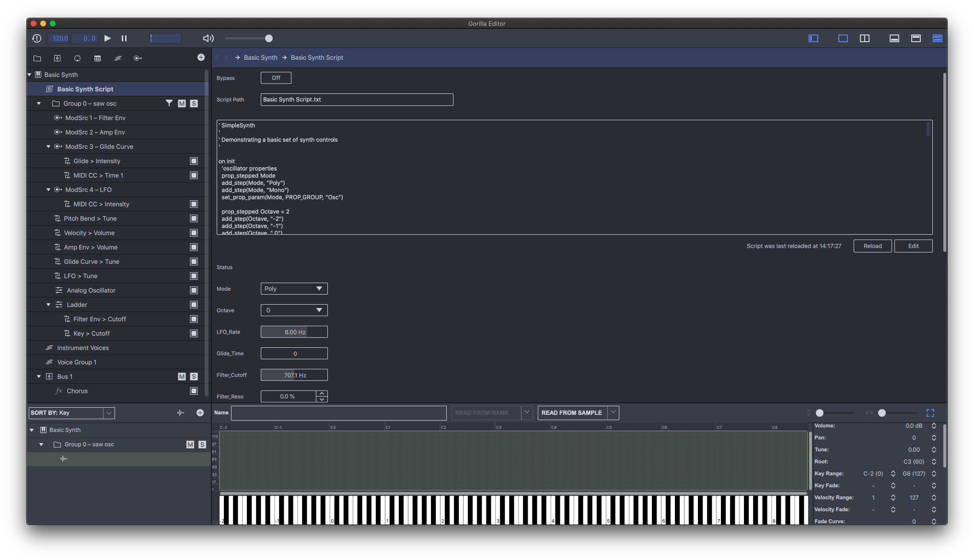Open the SORT BY: Key dropdown
974x560 pixels.
coord(71,413)
